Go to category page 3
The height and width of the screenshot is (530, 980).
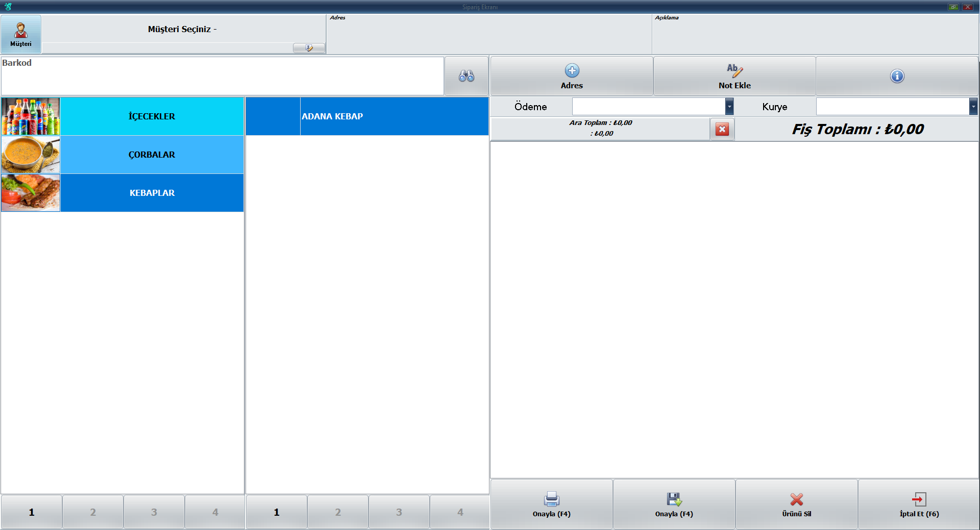click(x=154, y=512)
